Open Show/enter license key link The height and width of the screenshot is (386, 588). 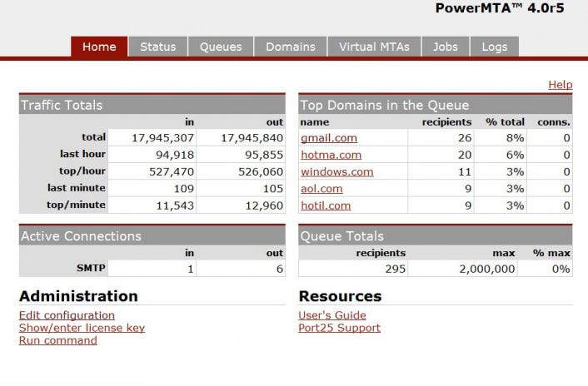tap(82, 328)
